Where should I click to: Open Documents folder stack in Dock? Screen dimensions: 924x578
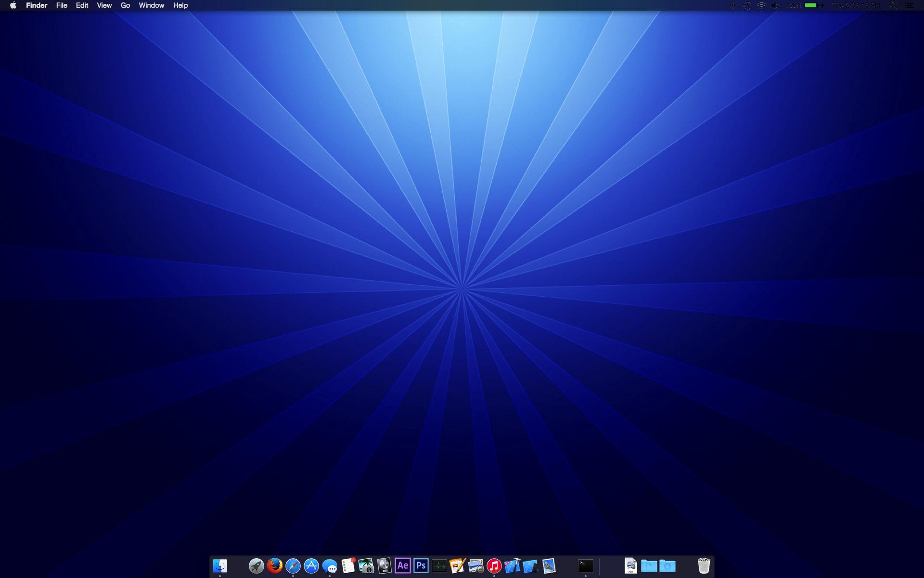(x=649, y=565)
